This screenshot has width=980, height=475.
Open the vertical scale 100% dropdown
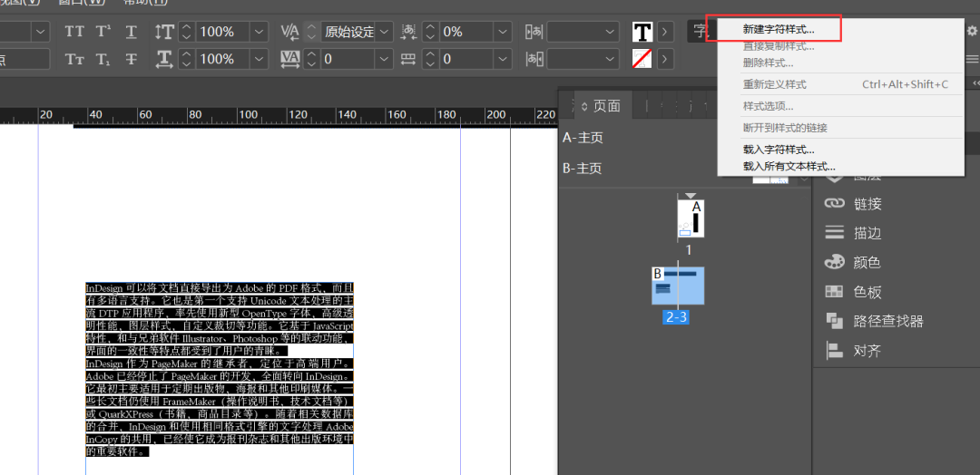click(x=259, y=32)
